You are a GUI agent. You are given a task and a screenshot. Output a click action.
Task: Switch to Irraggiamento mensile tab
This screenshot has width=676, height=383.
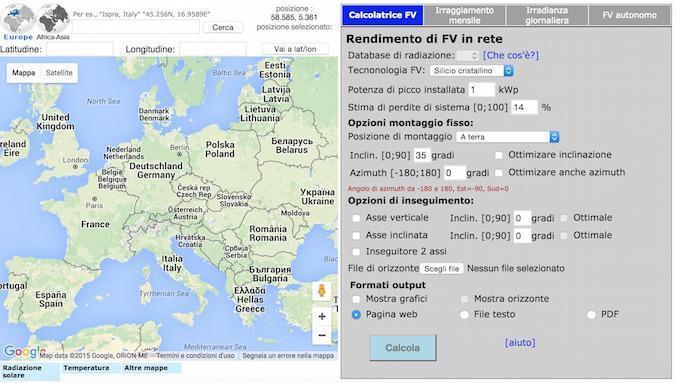[x=464, y=15]
